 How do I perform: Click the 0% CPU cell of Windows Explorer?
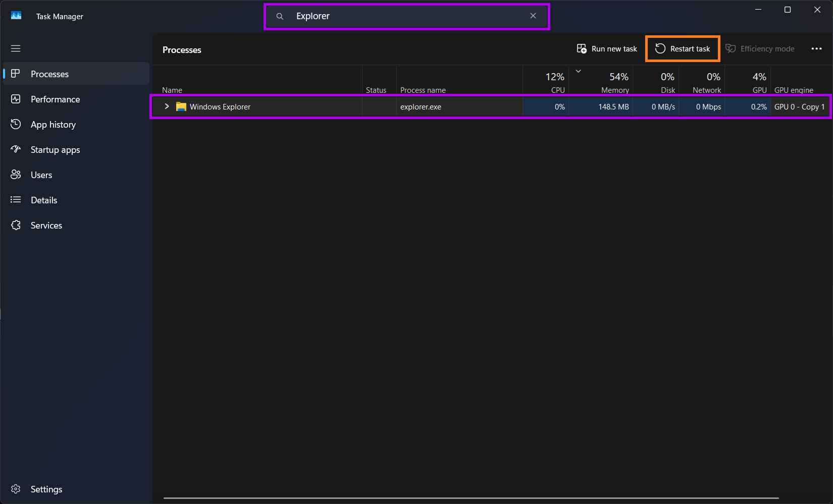[546, 107]
